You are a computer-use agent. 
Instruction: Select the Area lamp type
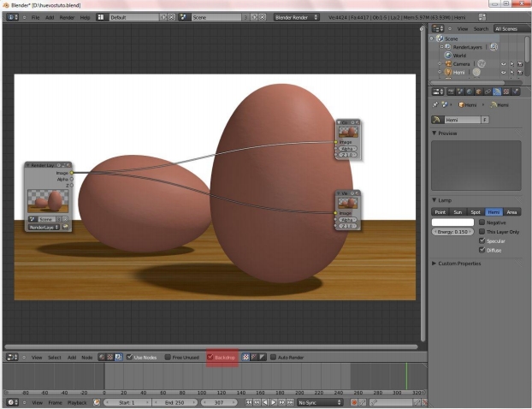pyautogui.click(x=511, y=212)
